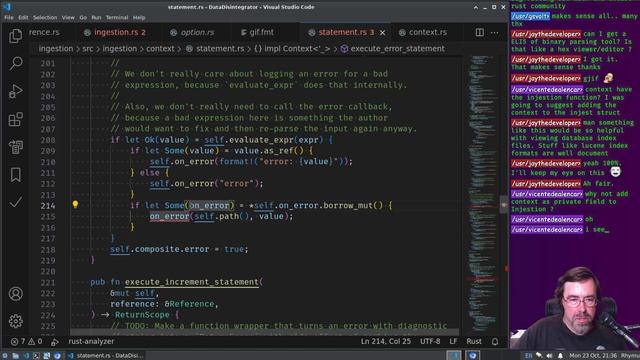
Task: Click the execute_increment_statement function name
Action: (192, 282)
